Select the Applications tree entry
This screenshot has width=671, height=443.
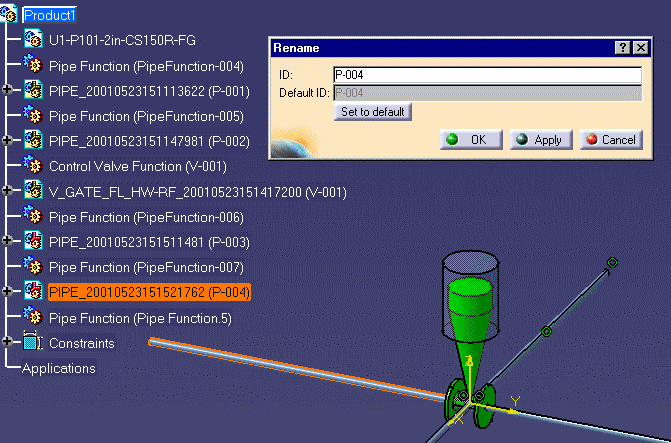click(58, 368)
